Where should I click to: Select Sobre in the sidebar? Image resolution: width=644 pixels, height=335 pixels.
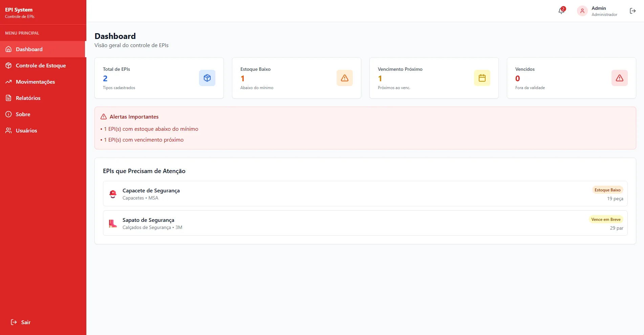23,114
